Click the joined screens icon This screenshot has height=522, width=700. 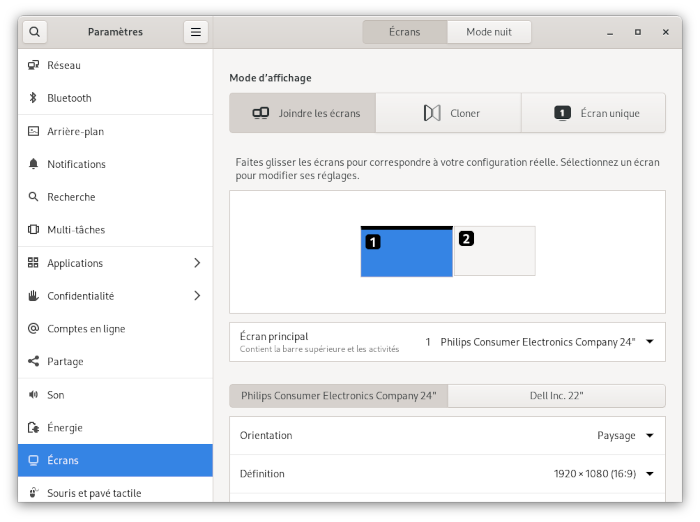point(261,113)
